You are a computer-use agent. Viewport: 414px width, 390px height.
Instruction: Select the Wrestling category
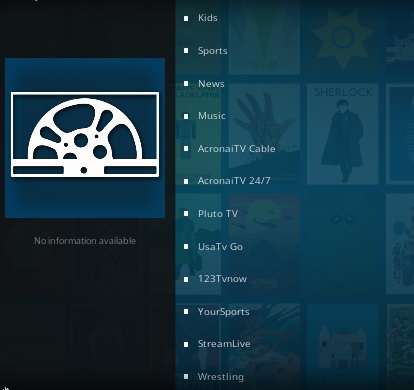[x=221, y=377]
